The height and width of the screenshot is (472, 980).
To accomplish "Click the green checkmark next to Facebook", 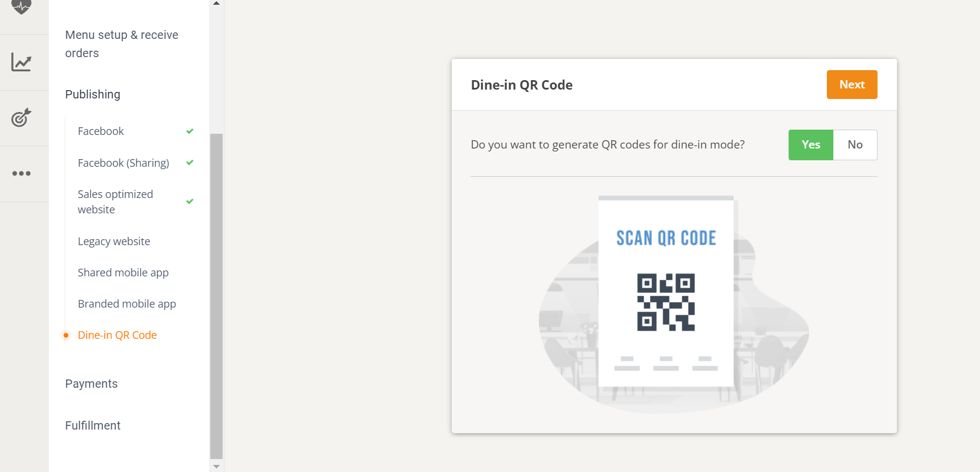I will coord(190,131).
